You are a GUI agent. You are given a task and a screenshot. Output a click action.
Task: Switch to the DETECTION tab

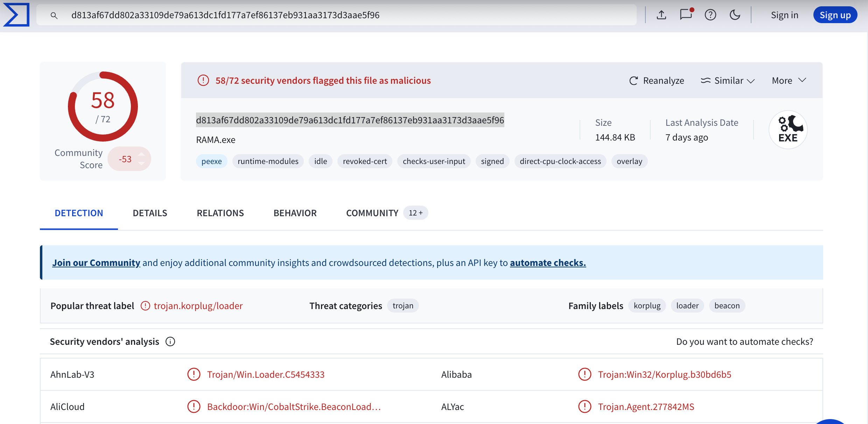click(79, 213)
